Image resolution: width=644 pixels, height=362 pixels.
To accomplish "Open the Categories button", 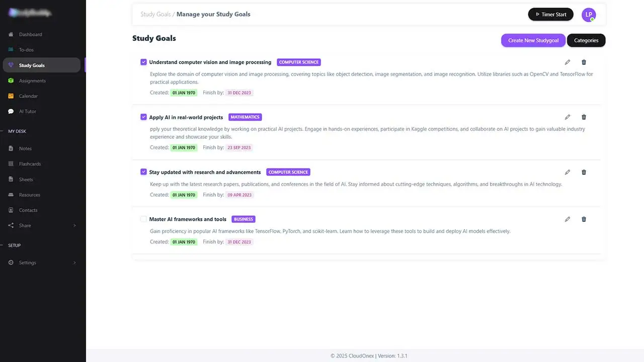I will 586,40.
